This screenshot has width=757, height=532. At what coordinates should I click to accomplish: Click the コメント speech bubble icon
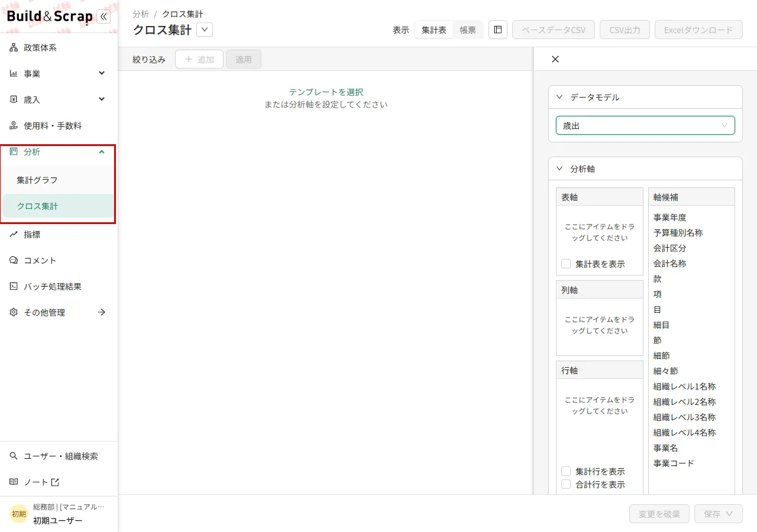coord(14,261)
